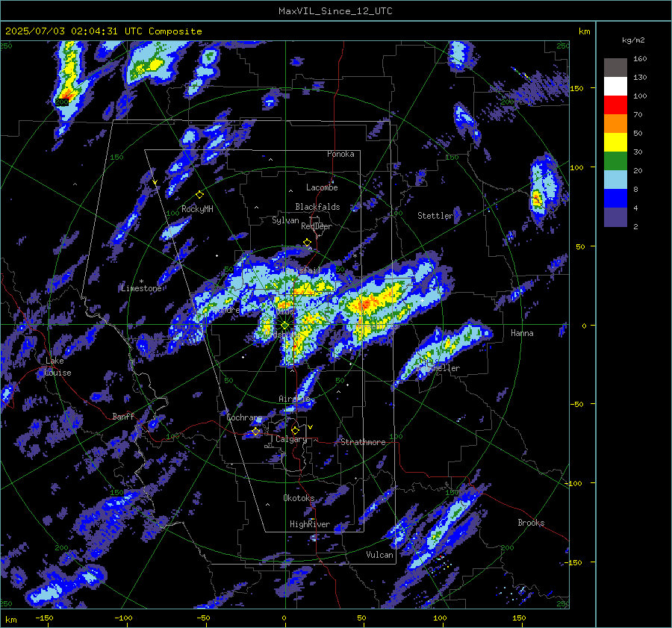Click the Strathmore label
The width and height of the screenshot is (672, 628).
point(363,442)
